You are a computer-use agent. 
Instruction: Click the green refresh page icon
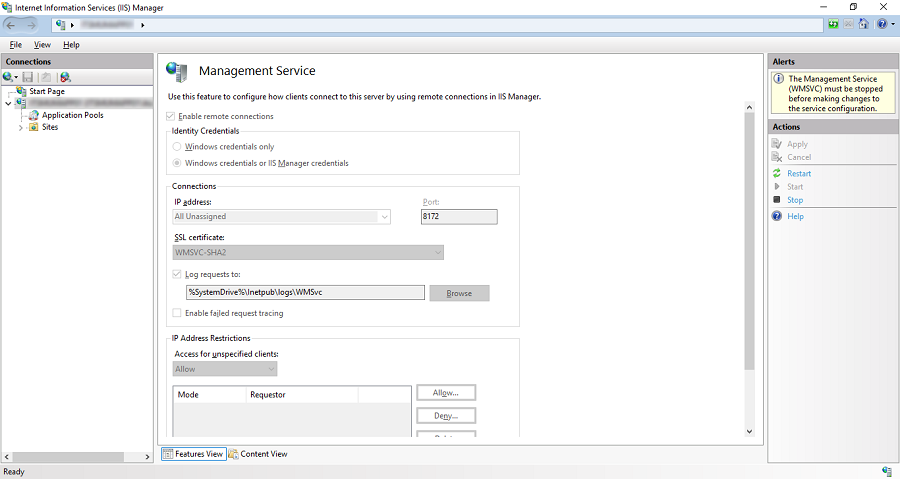tap(833, 24)
